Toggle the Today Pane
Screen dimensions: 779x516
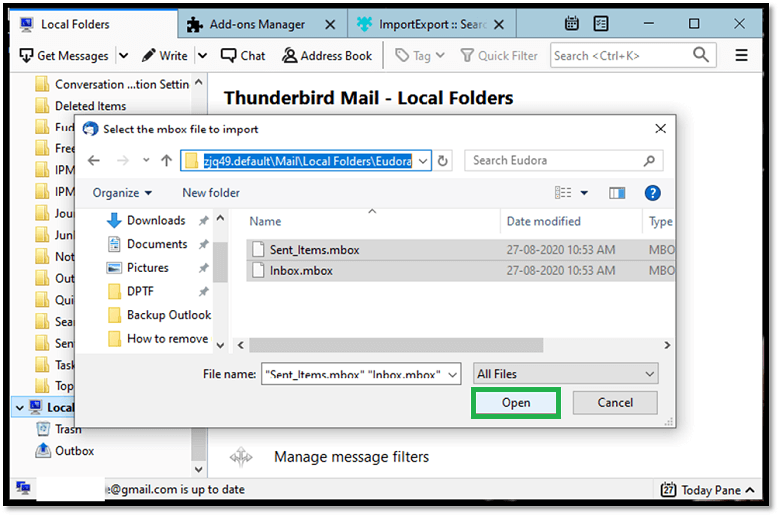coord(708,490)
